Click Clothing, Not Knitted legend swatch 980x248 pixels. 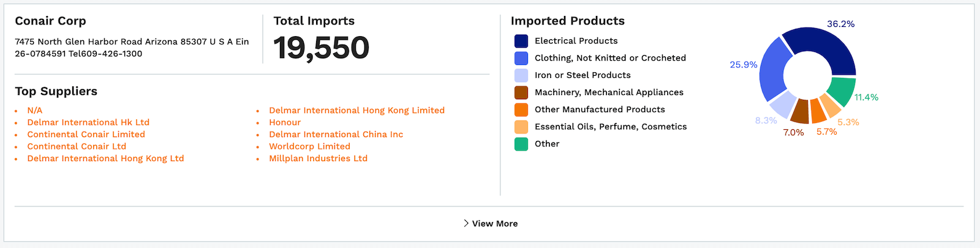(x=521, y=58)
